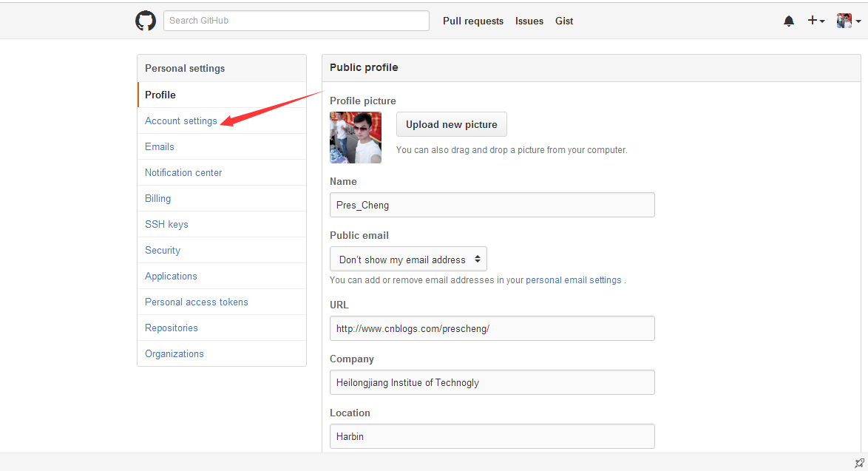
Task: Open the notifications bell icon
Action: pos(789,21)
